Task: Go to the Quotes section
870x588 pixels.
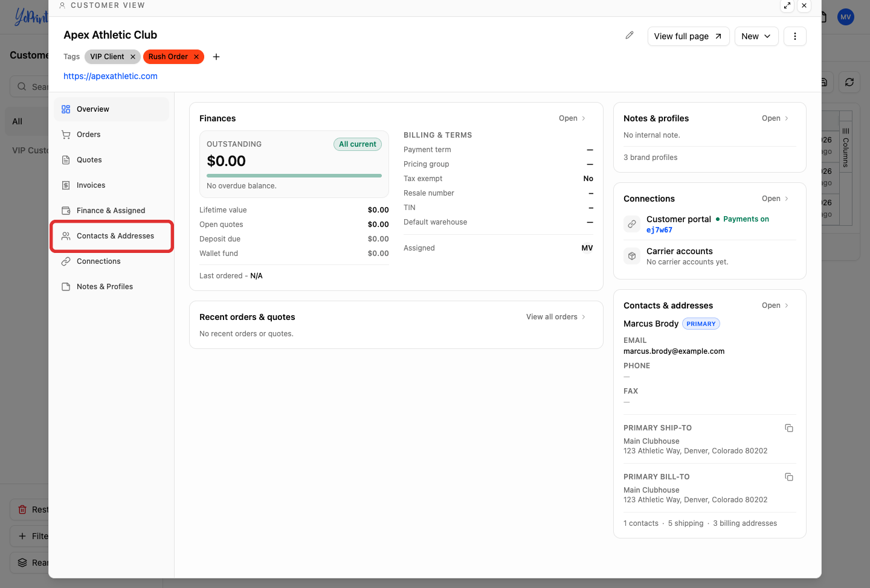Action: pos(112,160)
